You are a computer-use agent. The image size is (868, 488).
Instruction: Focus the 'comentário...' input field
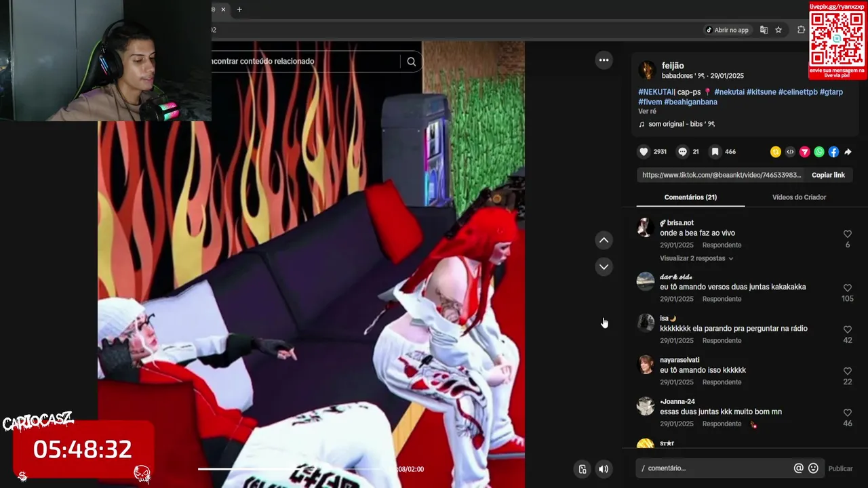[714, 468]
